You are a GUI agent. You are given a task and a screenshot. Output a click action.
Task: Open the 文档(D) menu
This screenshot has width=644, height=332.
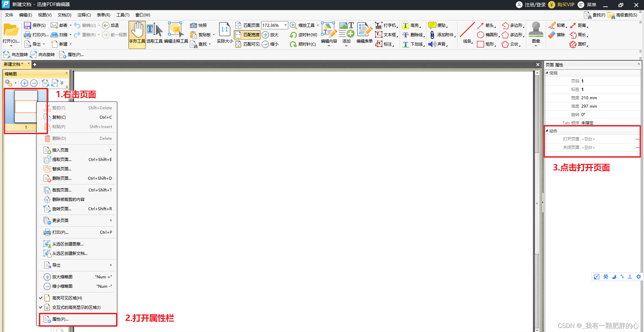[64, 15]
